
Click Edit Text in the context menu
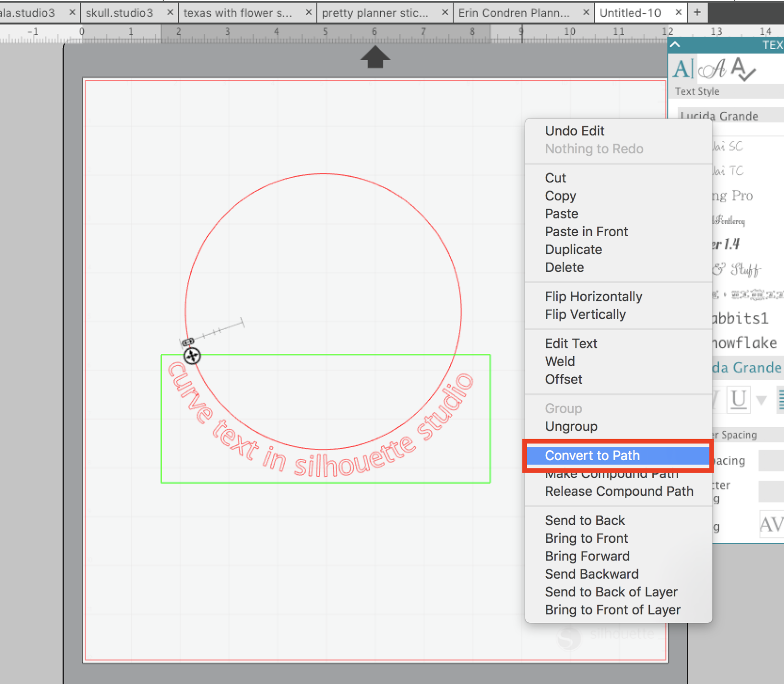click(x=571, y=343)
